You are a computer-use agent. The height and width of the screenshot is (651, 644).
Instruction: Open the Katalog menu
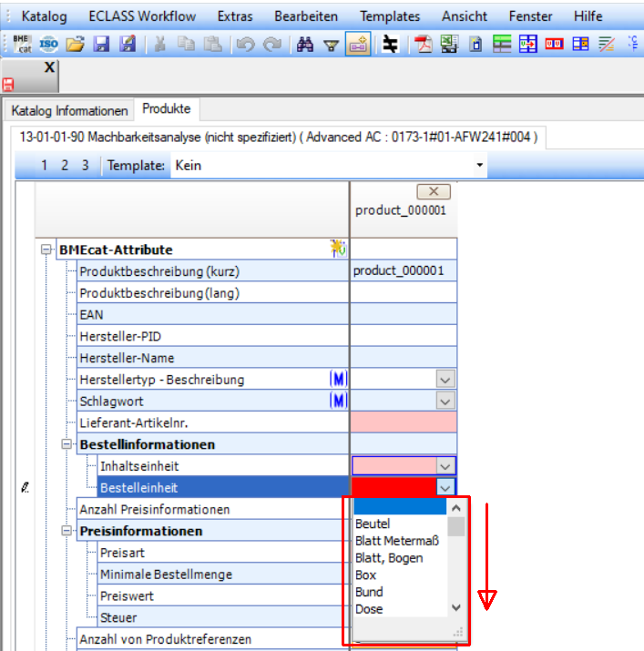44,16
